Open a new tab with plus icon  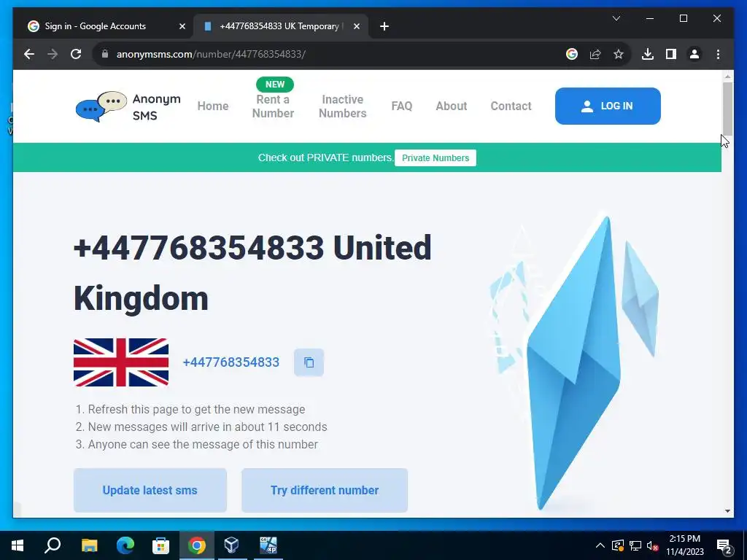click(x=384, y=26)
